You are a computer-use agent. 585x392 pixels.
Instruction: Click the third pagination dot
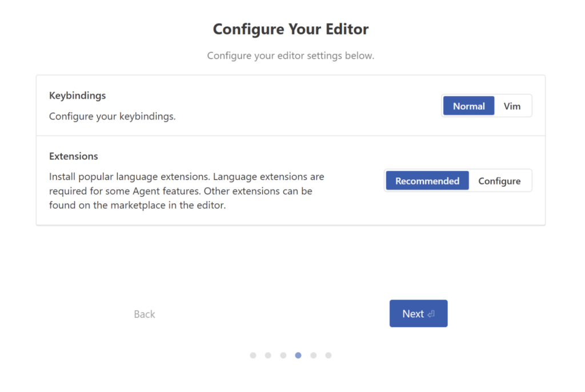click(x=283, y=355)
